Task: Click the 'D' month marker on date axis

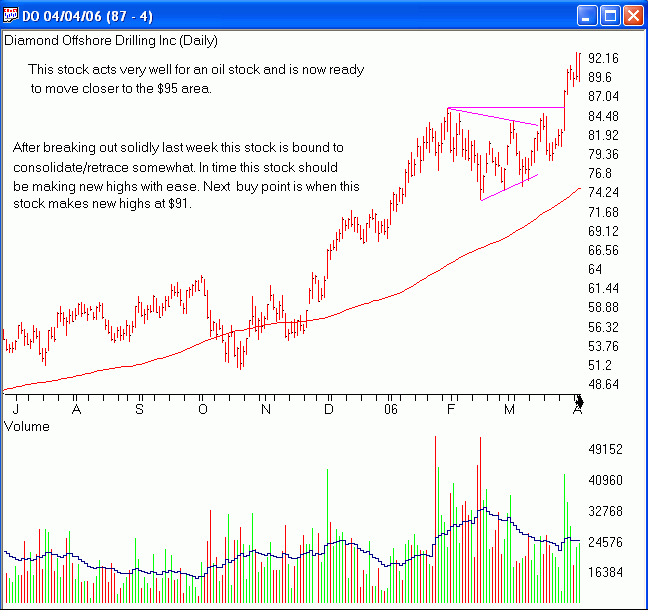Action: click(x=329, y=409)
